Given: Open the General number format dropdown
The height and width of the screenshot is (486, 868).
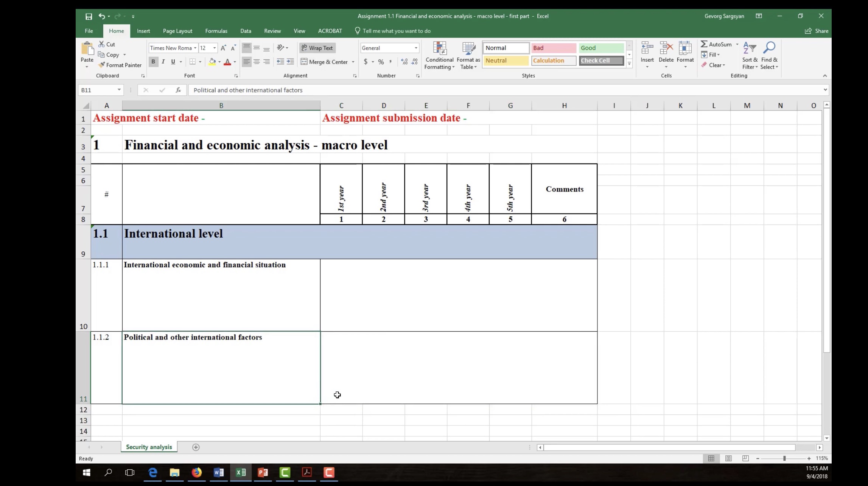Looking at the screenshot, I should (x=416, y=48).
